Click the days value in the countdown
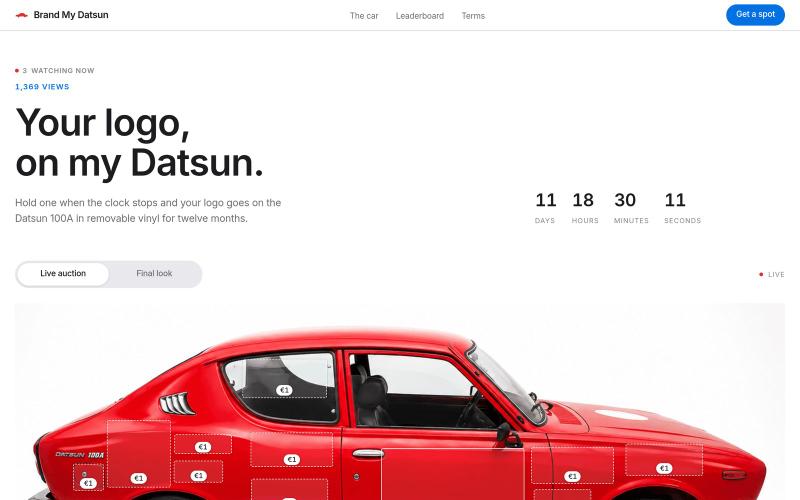The image size is (800, 500). pos(545,200)
